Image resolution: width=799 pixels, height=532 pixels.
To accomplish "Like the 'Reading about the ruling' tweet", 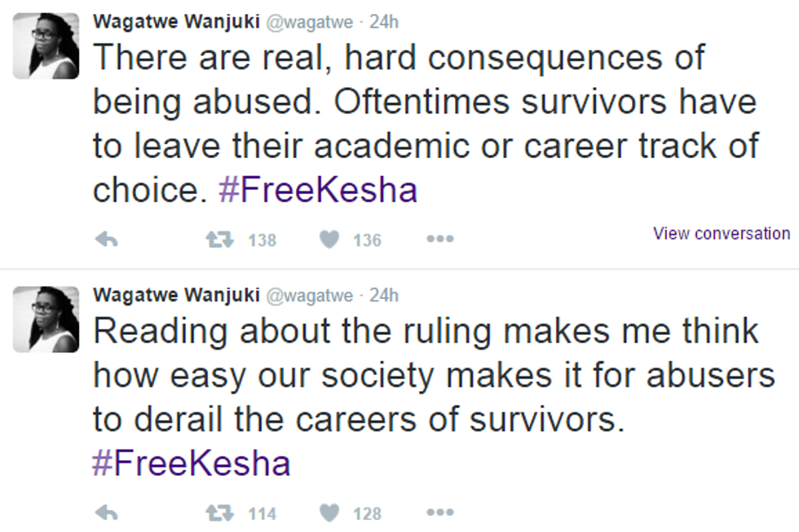I will [329, 513].
